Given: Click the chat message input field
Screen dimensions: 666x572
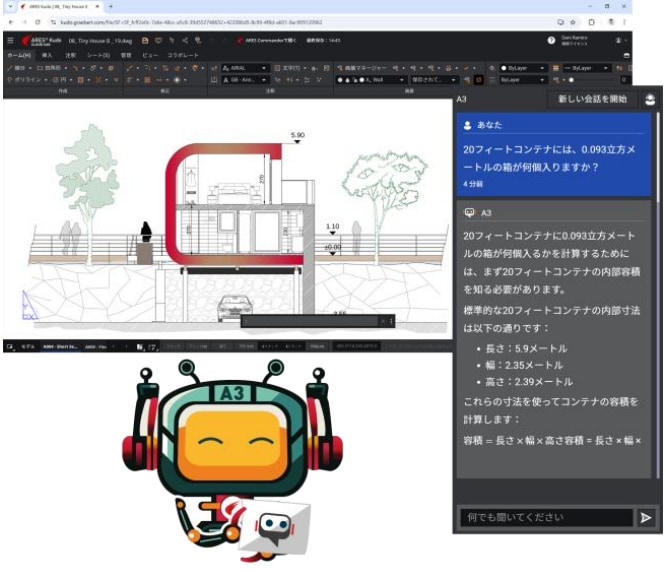Looking at the screenshot, I should click(546, 517).
